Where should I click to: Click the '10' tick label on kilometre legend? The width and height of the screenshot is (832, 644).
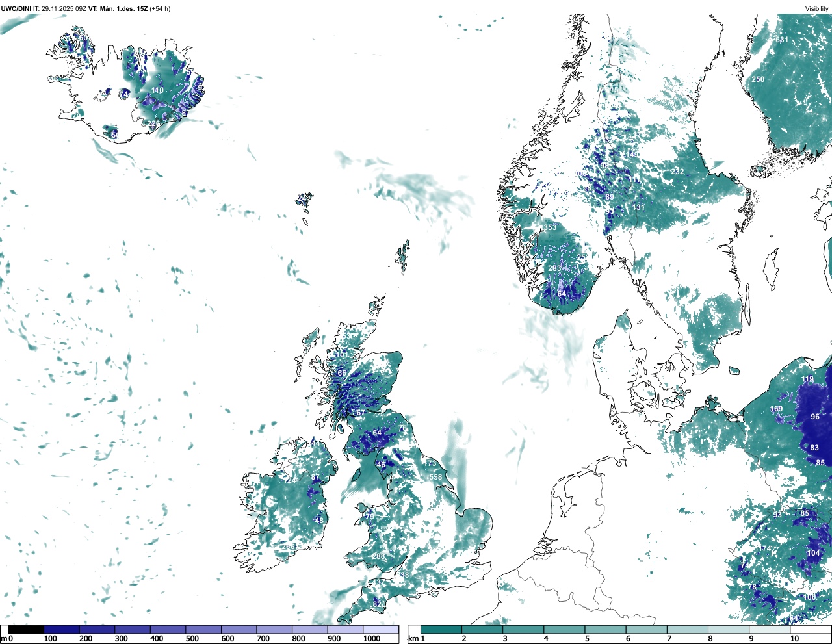[x=794, y=639]
